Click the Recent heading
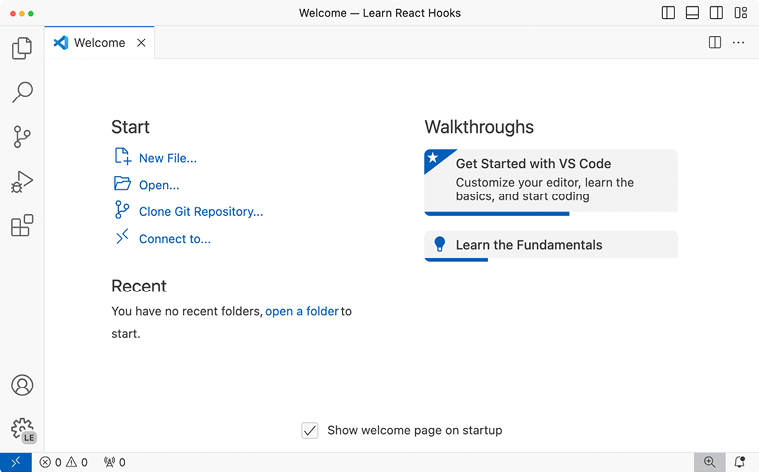This screenshot has width=759, height=472. (139, 286)
